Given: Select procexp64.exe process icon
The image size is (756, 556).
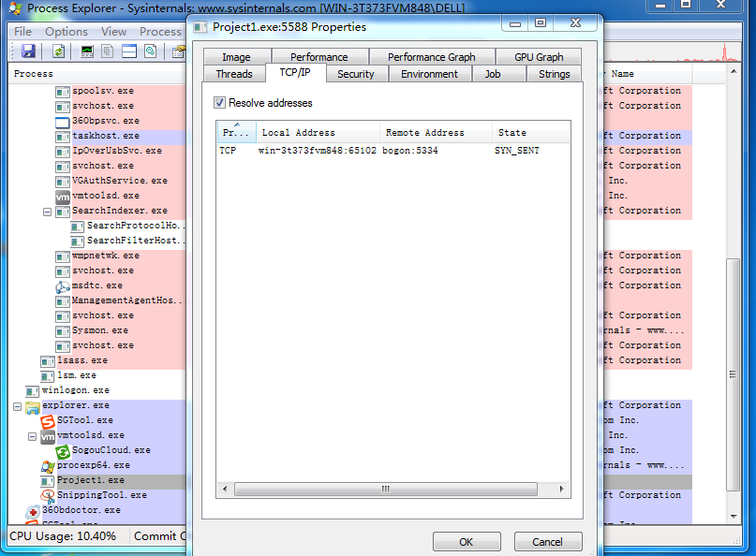Looking at the screenshot, I should pos(47,465).
